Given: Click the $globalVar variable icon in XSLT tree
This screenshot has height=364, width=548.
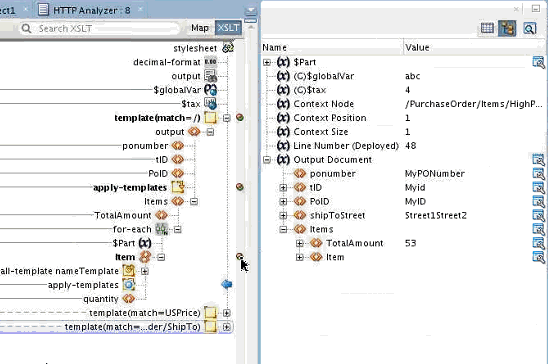Looking at the screenshot, I should [210, 90].
